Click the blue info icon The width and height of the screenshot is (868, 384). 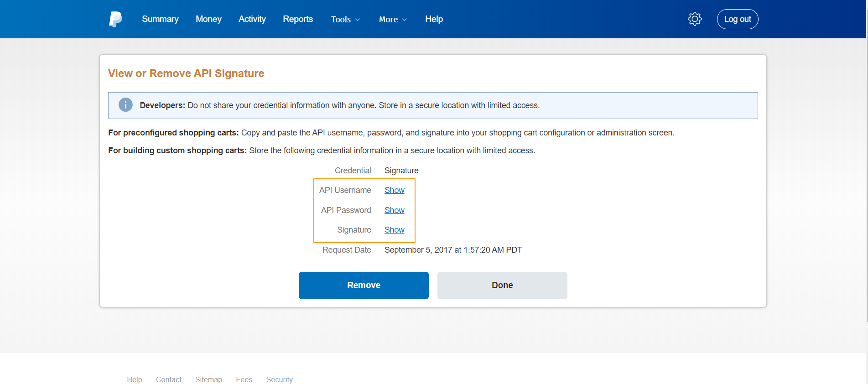(125, 105)
